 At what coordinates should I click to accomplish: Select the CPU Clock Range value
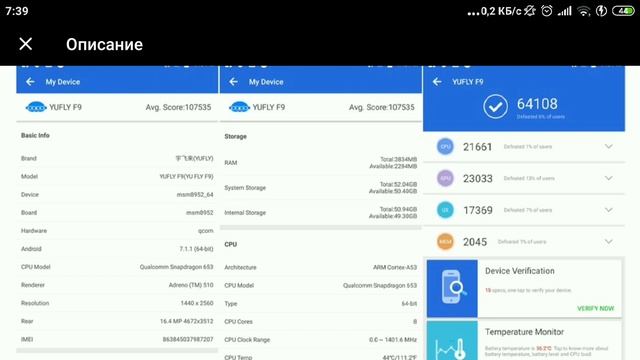pyautogui.click(x=393, y=340)
